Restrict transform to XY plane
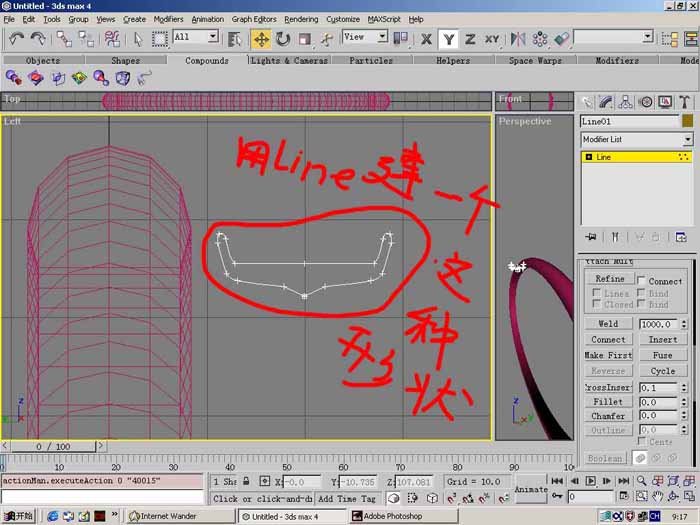Image resolution: width=700 pixels, height=525 pixels. coord(492,39)
